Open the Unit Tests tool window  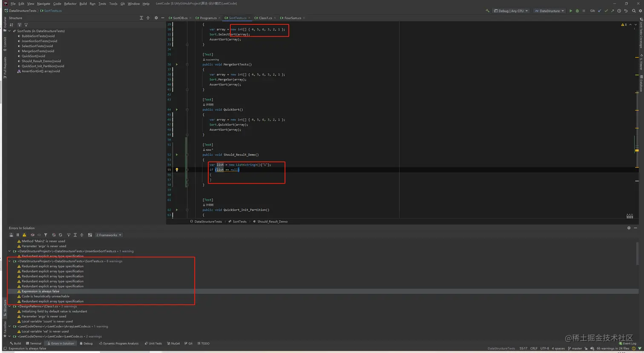coord(153,344)
